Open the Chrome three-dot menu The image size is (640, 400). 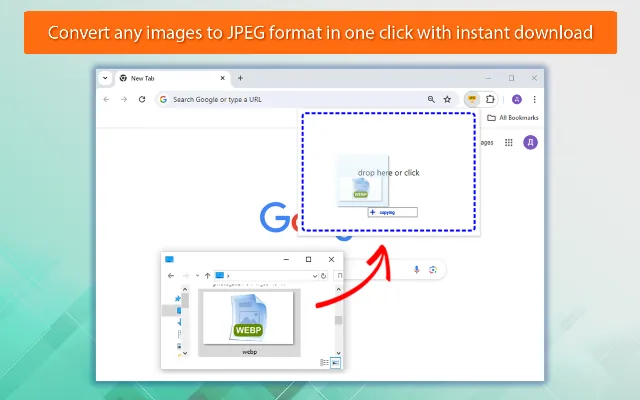click(x=534, y=99)
